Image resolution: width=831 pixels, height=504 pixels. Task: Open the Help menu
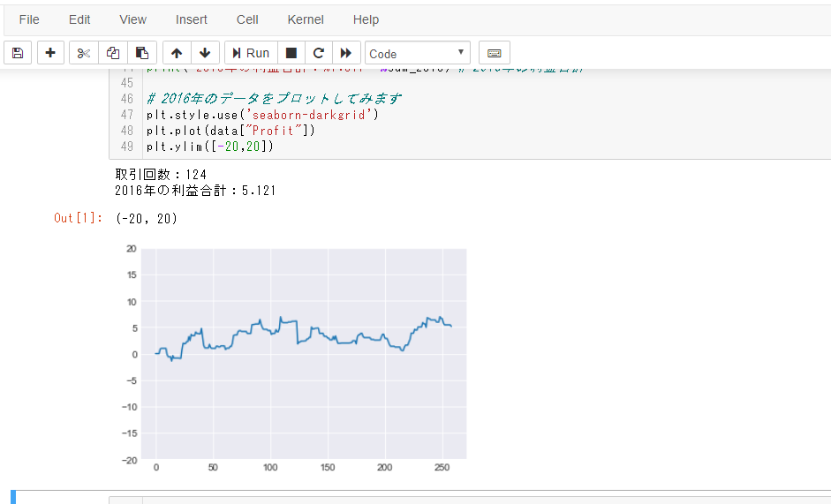366,19
